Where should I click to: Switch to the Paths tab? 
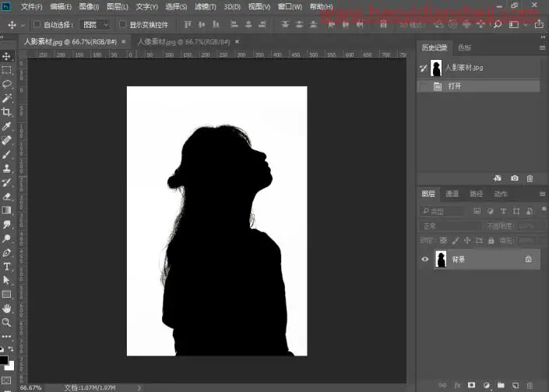[476, 194]
